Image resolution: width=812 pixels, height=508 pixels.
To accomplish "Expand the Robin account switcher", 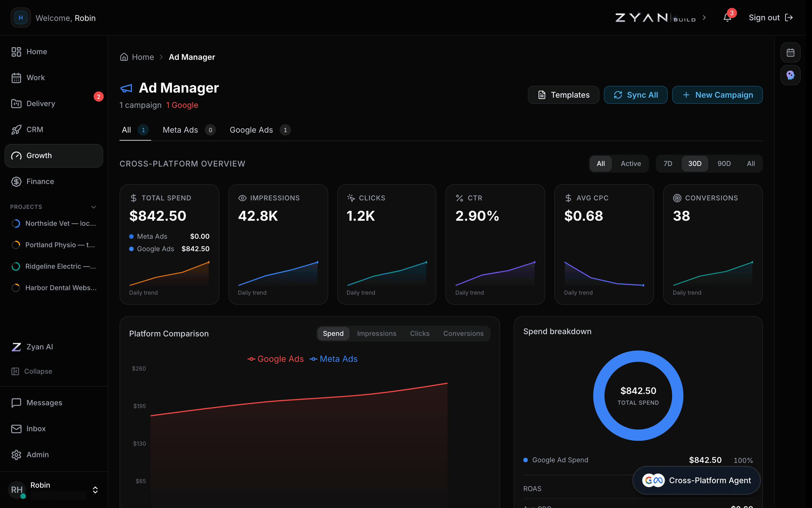I will pyautogui.click(x=95, y=490).
